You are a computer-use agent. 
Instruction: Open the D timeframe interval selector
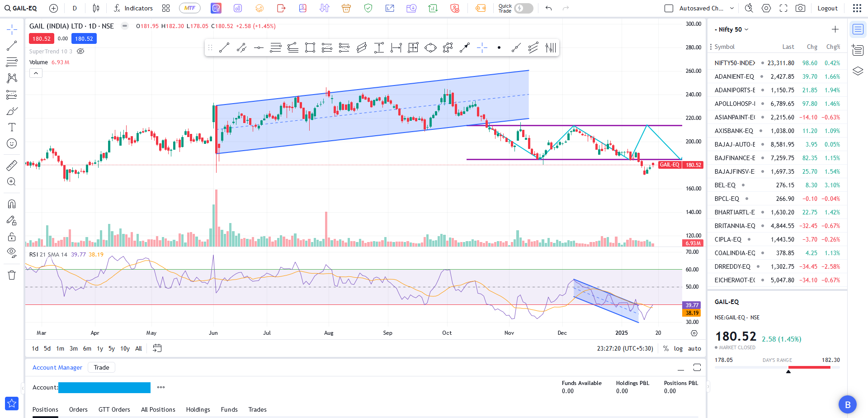[x=75, y=8]
